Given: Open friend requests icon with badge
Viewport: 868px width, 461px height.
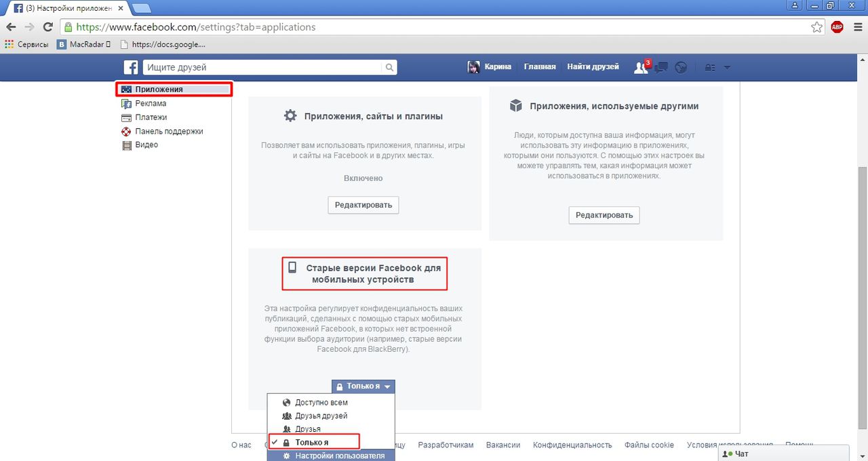Looking at the screenshot, I should click(x=642, y=66).
